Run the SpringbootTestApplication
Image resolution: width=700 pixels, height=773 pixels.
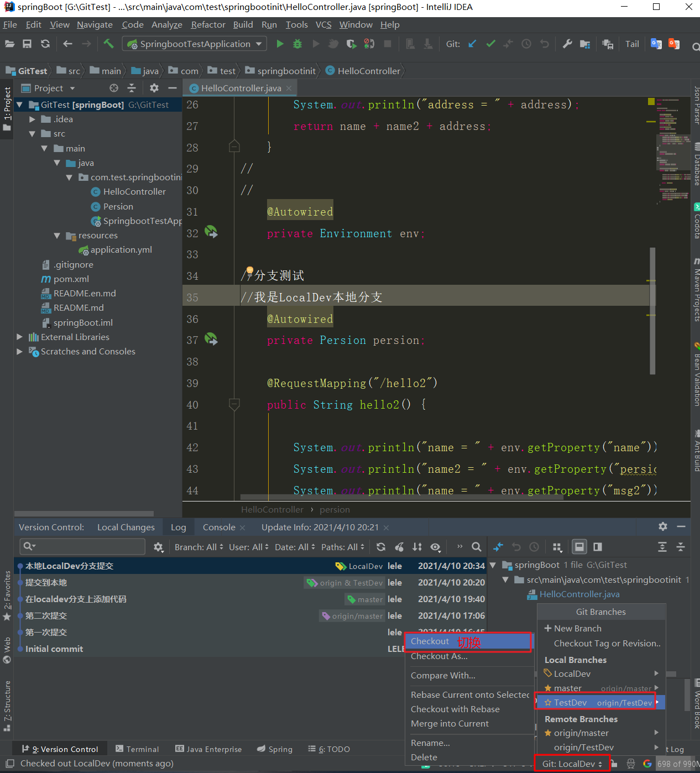(280, 44)
